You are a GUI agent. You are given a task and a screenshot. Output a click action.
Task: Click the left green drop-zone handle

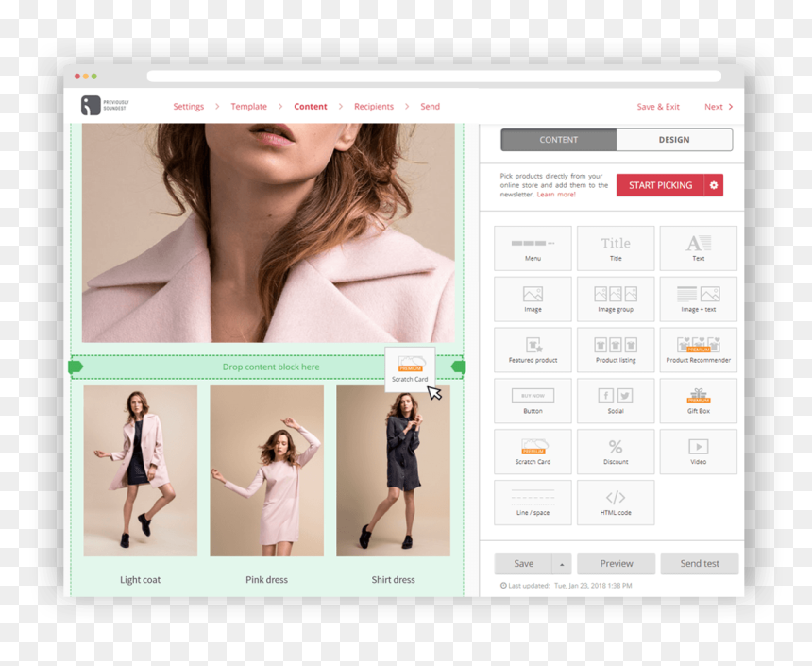[76, 367]
